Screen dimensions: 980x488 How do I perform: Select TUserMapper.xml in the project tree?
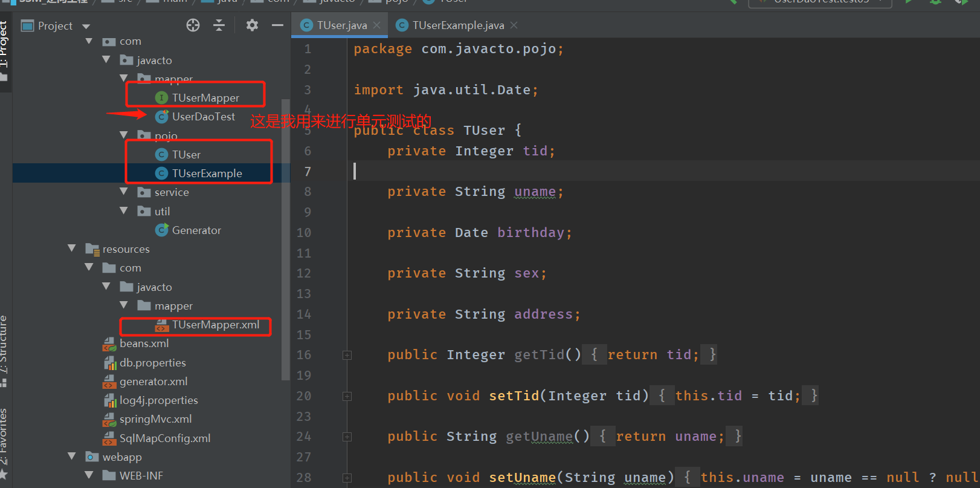tap(216, 325)
